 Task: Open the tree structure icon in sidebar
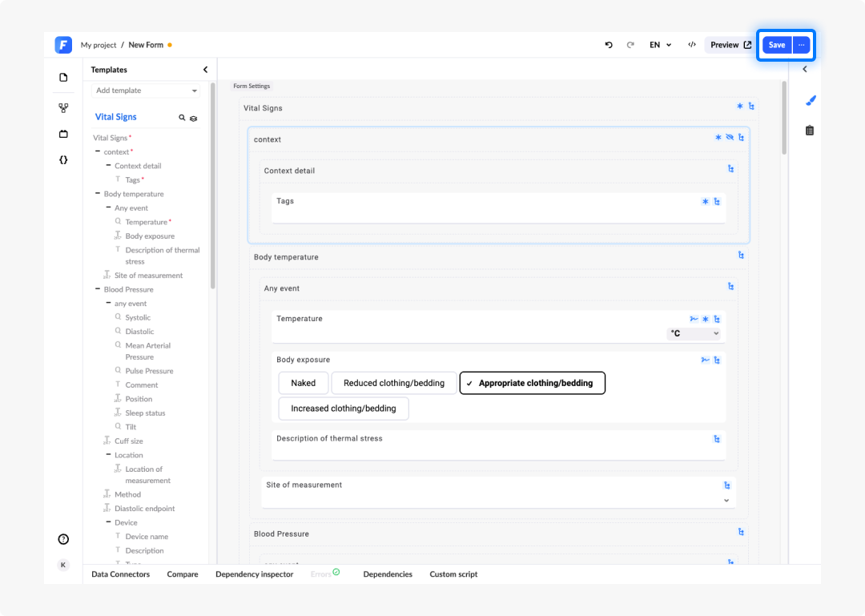pyautogui.click(x=63, y=108)
